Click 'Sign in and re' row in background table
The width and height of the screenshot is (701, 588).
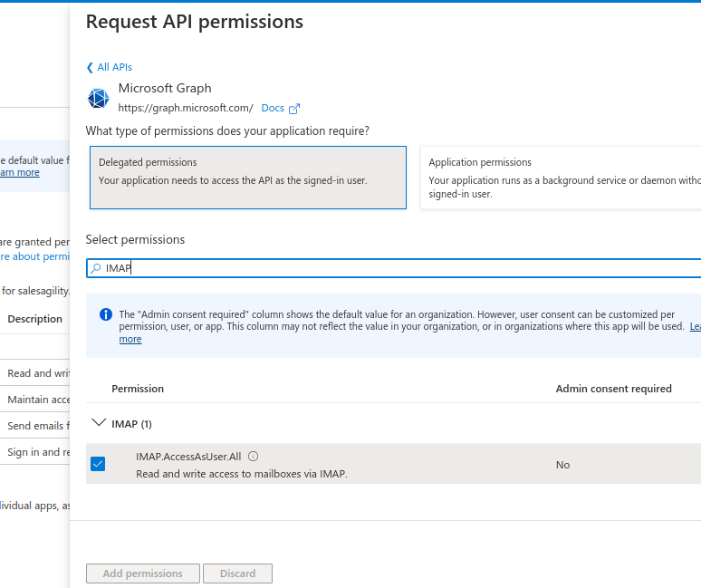(35, 452)
